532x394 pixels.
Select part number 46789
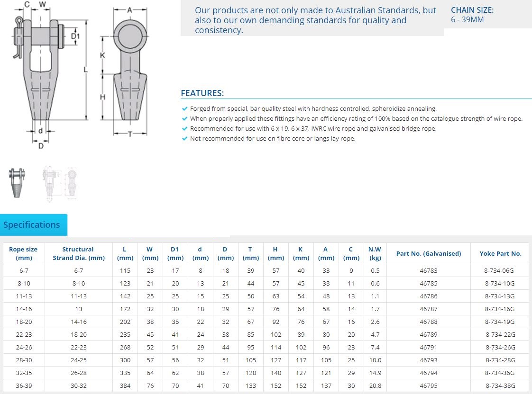pyautogui.click(x=429, y=335)
